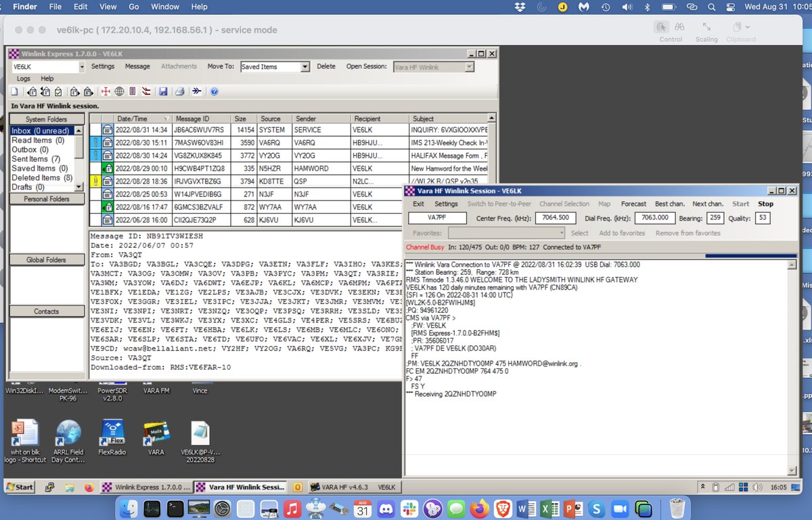812x520 pixels.
Task: Click the printer icon in Winlink toolbar
Action: (180, 91)
